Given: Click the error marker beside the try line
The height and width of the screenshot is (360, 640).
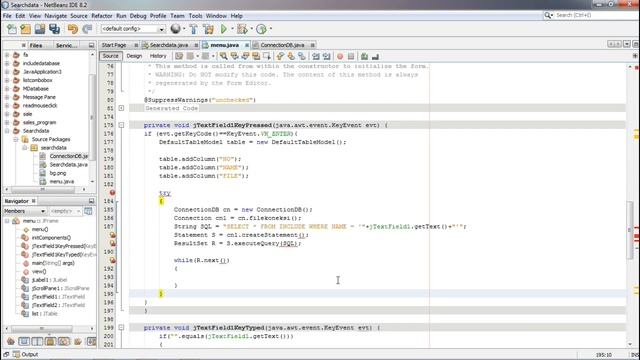Looking at the screenshot, I should pyautogui.click(x=112, y=193).
